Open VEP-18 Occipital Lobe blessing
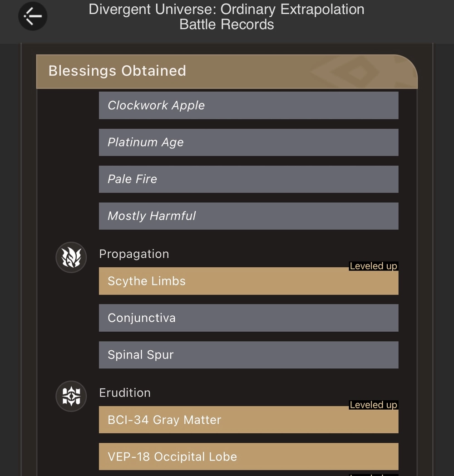Screen dimensions: 454x476 pos(248,456)
